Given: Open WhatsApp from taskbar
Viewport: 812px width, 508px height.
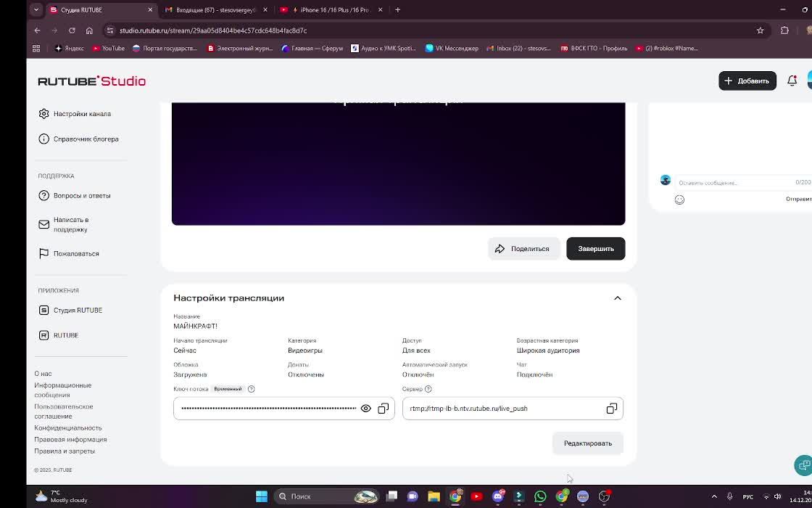Looking at the screenshot, I should pyautogui.click(x=540, y=496).
